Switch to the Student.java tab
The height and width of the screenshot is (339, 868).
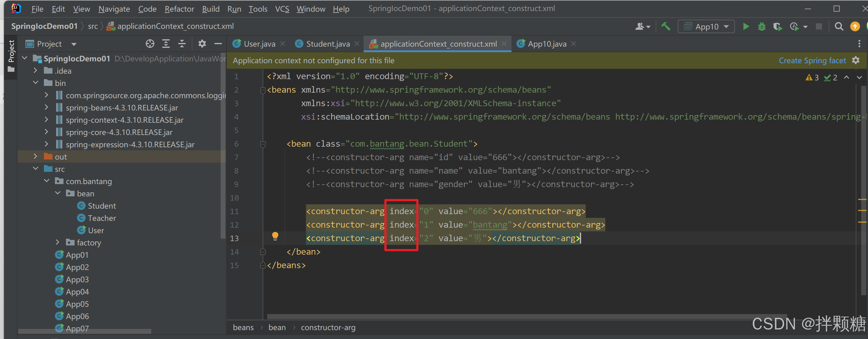(327, 44)
